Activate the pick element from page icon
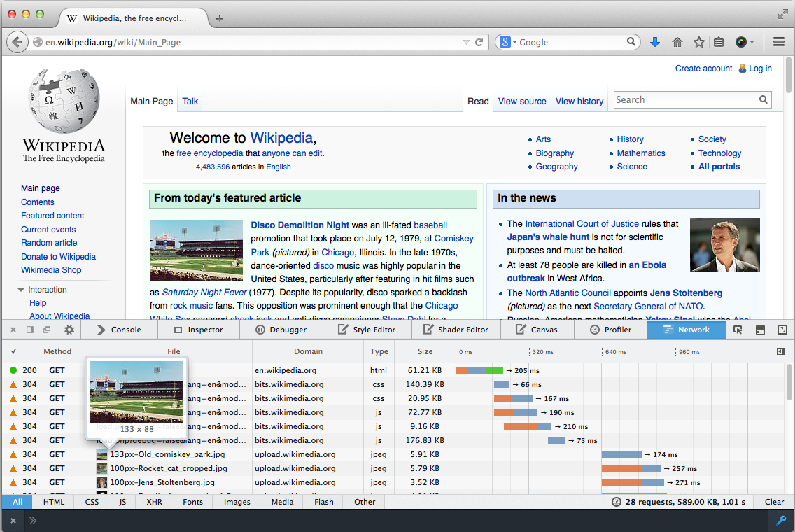 click(x=738, y=330)
